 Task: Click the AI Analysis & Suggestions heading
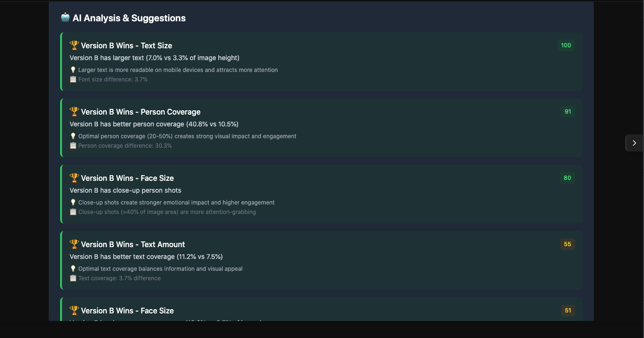click(129, 18)
